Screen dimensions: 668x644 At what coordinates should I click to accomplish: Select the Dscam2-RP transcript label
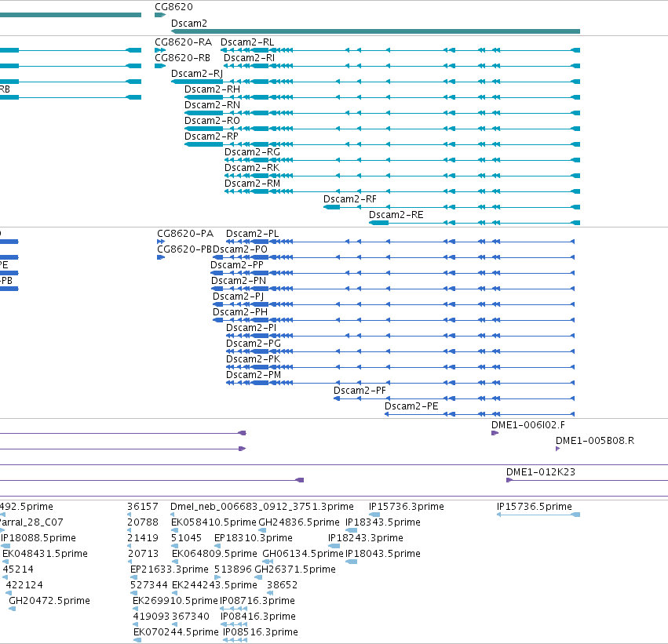click(211, 136)
